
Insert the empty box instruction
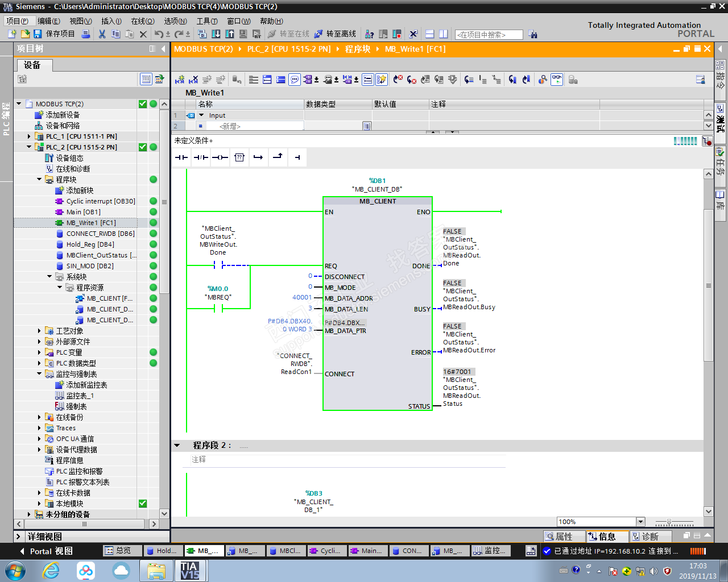point(239,157)
